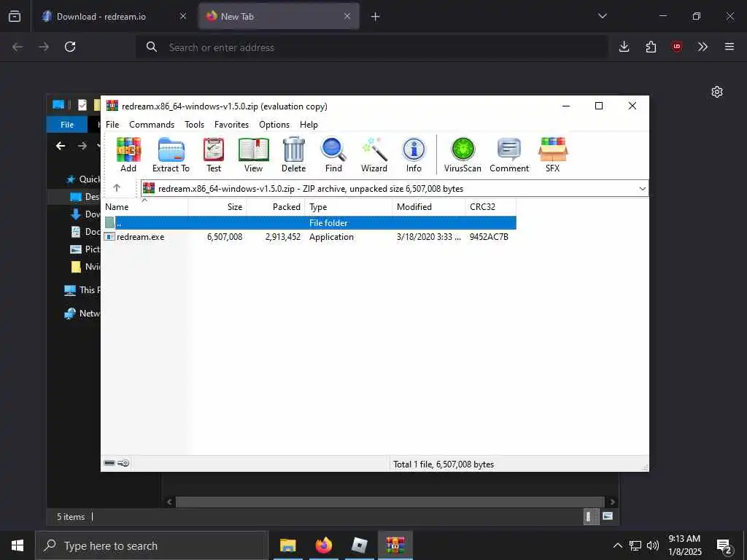Click the Firefox address bar
The image size is (747, 560).
[371, 47]
